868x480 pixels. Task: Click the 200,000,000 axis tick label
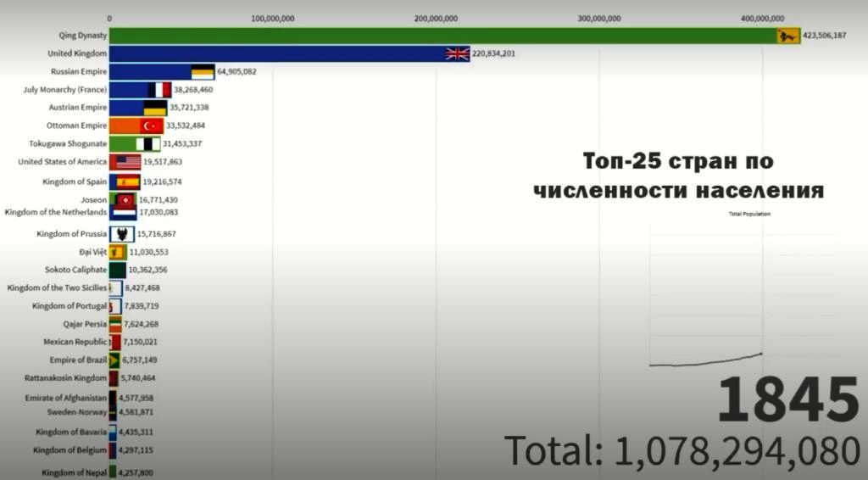pyautogui.click(x=436, y=18)
